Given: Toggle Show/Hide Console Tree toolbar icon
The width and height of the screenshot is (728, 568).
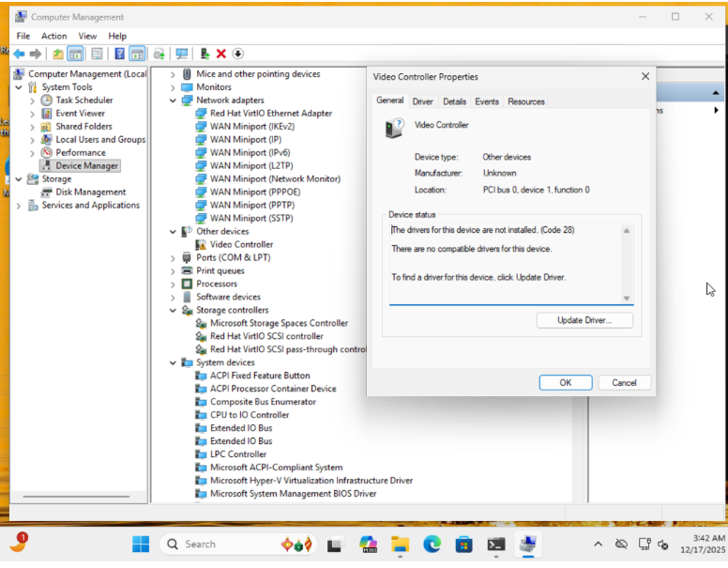Looking at the screenshot, I should (75, 54).
